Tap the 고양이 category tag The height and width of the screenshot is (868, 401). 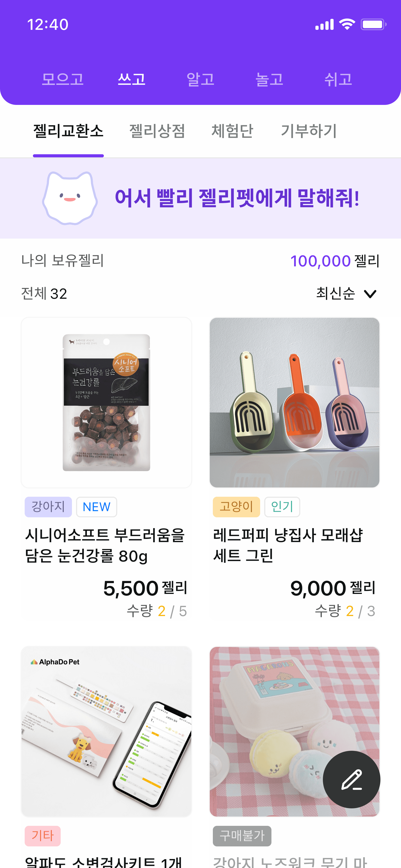pos(236,507)
